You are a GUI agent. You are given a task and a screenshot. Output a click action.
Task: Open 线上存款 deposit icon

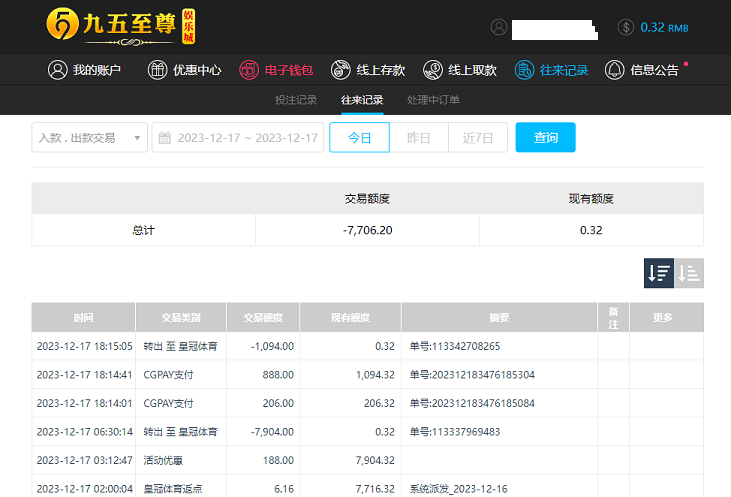pyautogui.click(x=341, y=70)
